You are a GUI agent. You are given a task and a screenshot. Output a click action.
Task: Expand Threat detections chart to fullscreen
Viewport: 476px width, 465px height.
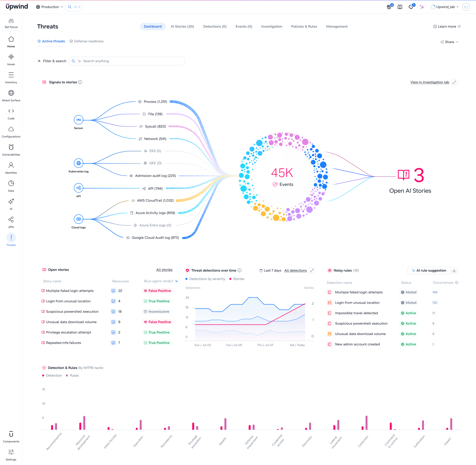(312, 270)
